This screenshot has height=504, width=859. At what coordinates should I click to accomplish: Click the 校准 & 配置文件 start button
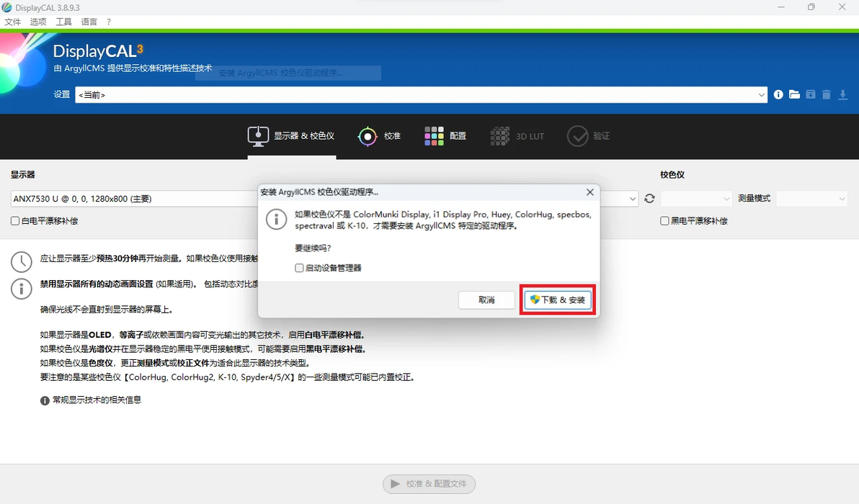[x=429, y=484]
